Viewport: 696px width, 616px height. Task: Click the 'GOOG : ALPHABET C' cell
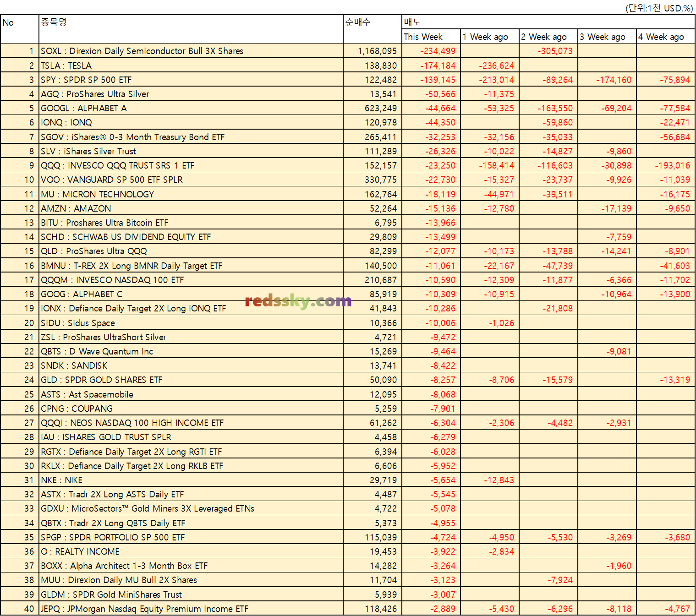click(191, 294)
